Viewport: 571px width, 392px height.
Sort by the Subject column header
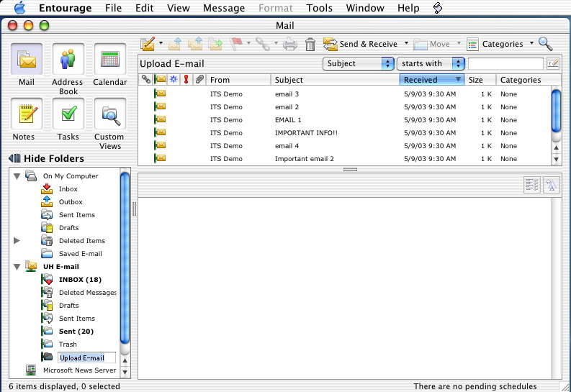point(335,80)
